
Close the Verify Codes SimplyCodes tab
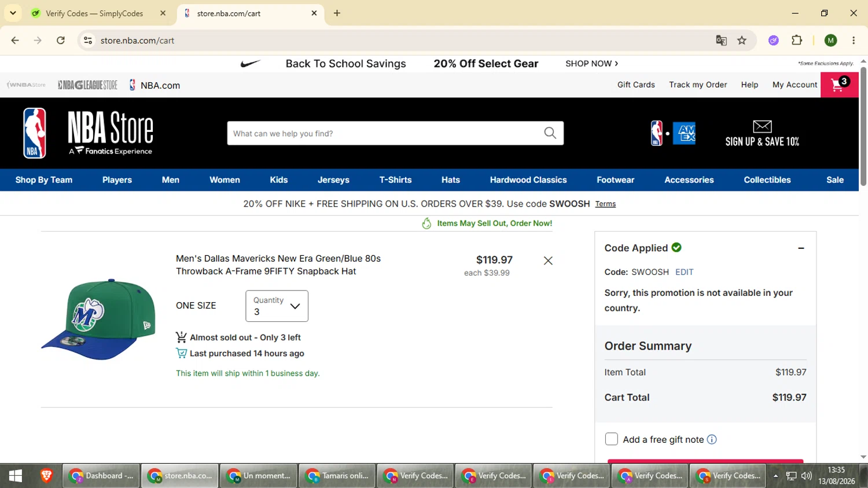pos(163,13)
